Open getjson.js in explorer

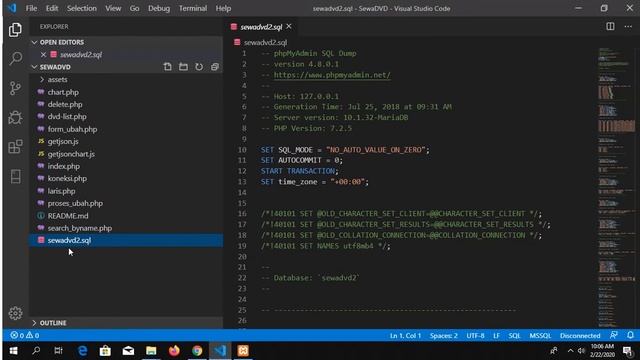[x=63, y=141]
